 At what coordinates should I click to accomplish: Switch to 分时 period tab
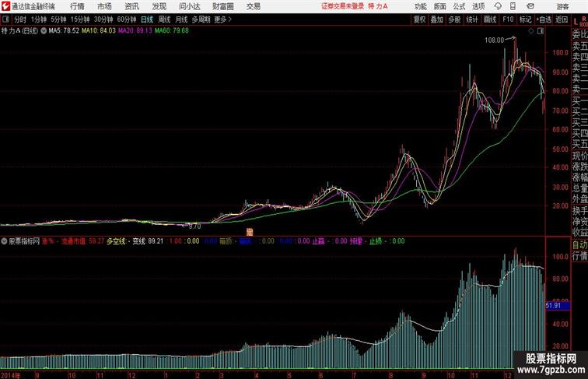[20, 19]
